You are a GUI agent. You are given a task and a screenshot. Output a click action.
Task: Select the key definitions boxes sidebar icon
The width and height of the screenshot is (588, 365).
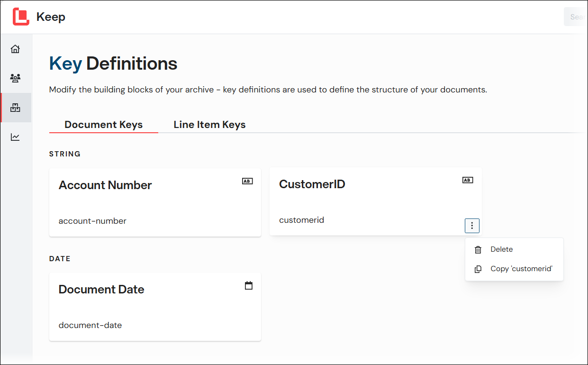point(16,108)
